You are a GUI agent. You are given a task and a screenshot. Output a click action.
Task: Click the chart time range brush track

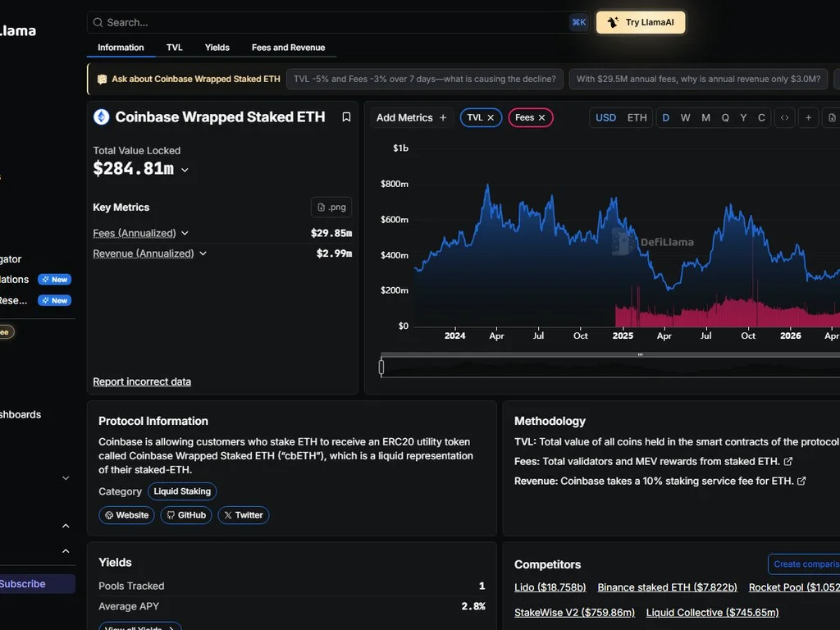[610, 367]
